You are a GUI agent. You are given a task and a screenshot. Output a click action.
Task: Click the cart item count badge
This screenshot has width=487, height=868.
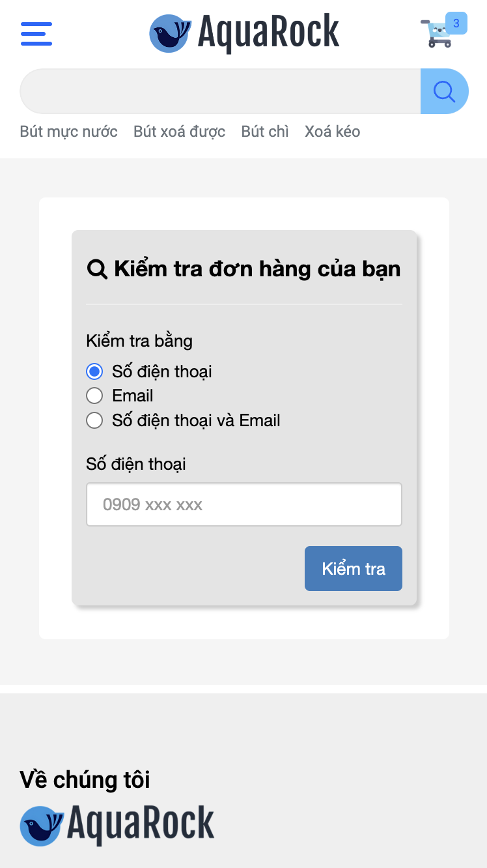(x=456, y=23)
